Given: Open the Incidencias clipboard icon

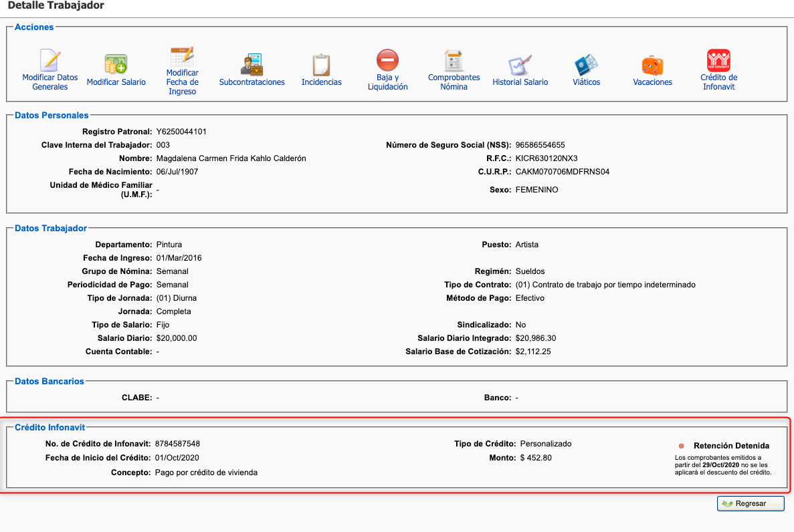Looking at the screenshot, I should [321, 65].
